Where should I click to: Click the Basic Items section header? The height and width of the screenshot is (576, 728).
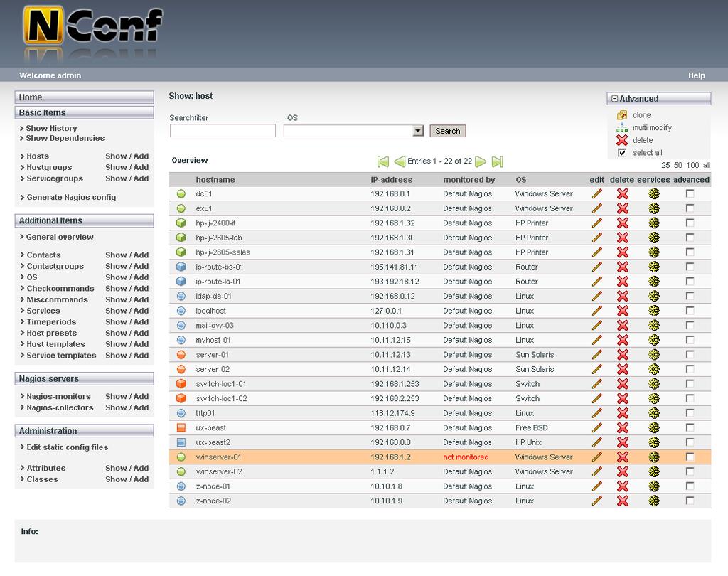coord(84,112)
